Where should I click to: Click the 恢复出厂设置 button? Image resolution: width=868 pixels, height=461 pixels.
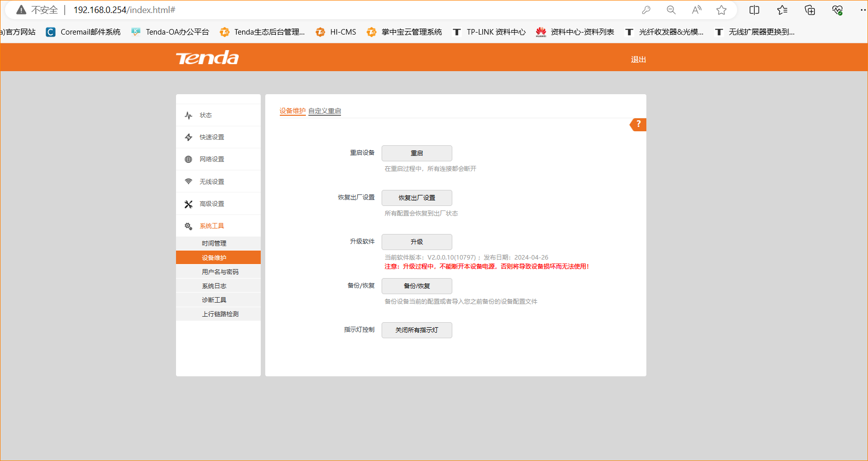(417, 198)
